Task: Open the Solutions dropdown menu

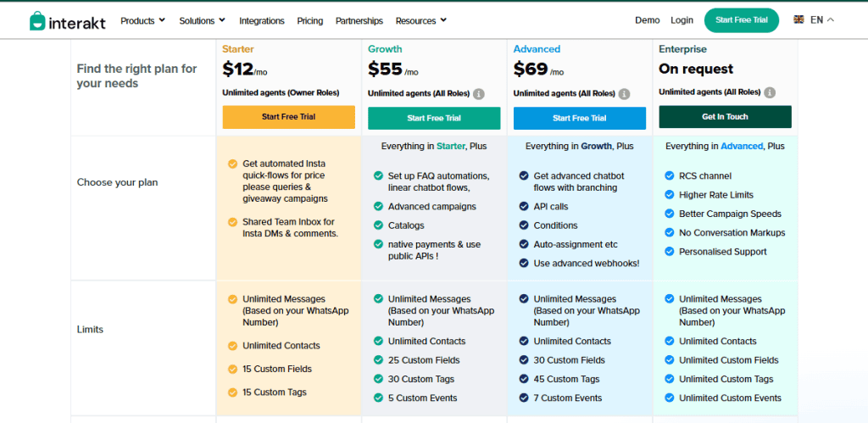Action: pos(202,20)
